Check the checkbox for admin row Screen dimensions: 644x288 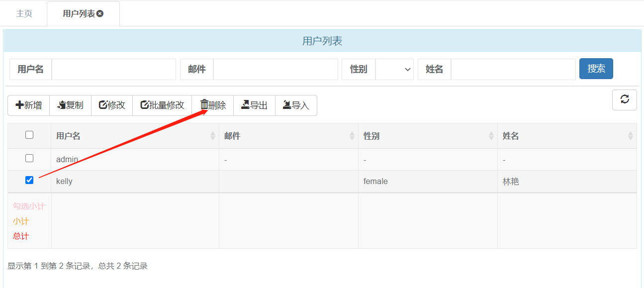(x=29, y=158)
